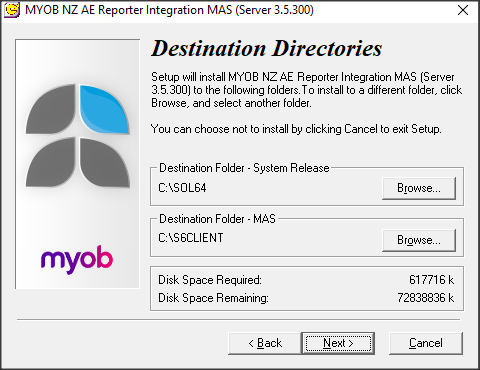Click the Destination Directories heading

click(x=266, y=49)
